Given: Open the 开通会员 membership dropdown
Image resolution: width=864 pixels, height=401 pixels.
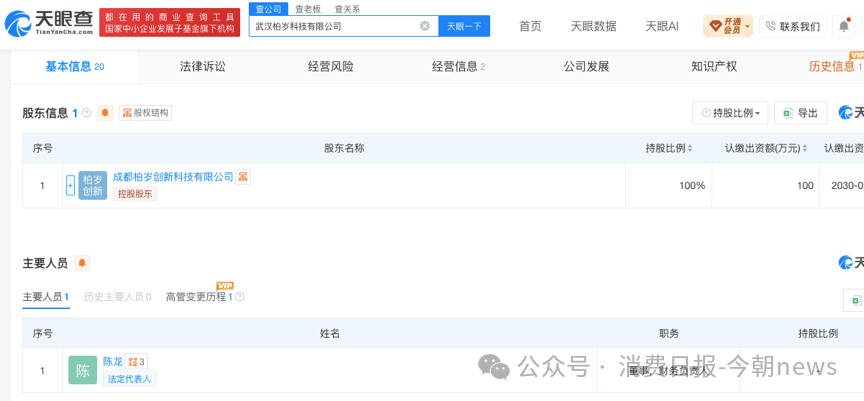Looking at the screenshot, I should tap(728, 26).
